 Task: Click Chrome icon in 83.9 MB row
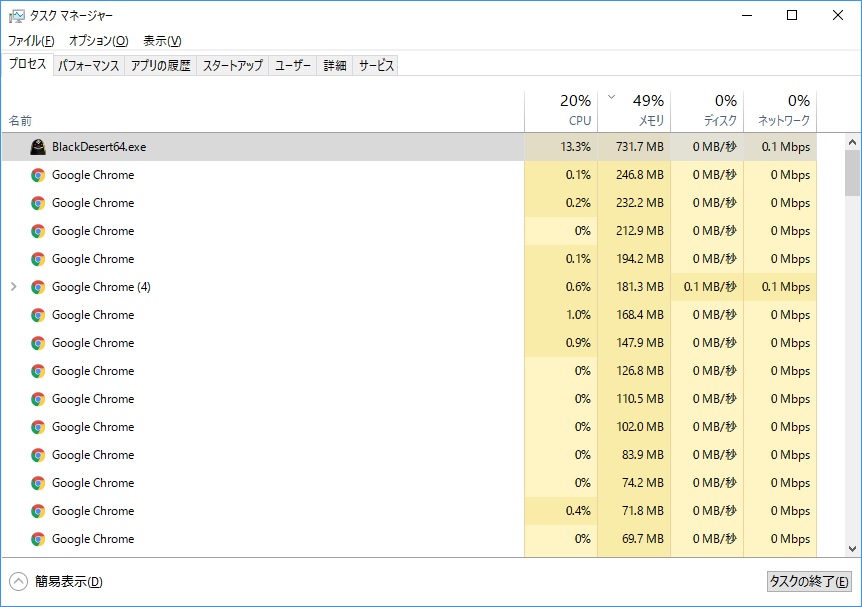pos(38,455)
